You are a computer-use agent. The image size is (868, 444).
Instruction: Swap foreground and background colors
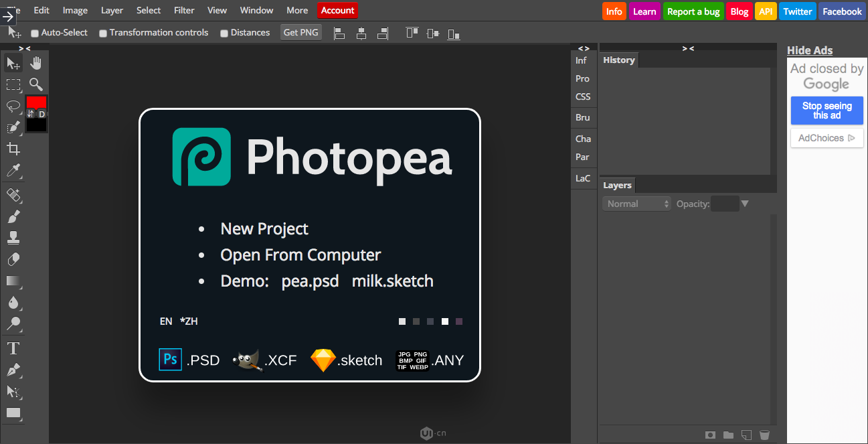tap(31, 114)
